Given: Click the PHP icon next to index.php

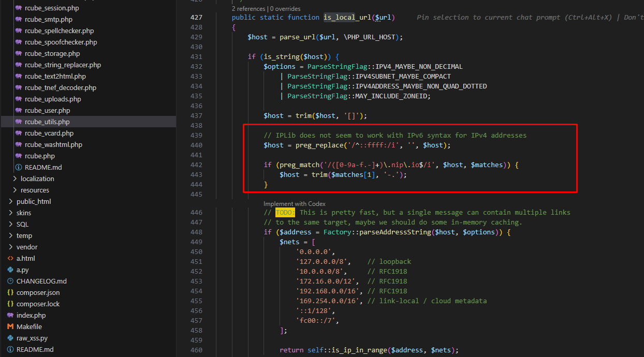Looking at the screenshot, I should point(10,316).
